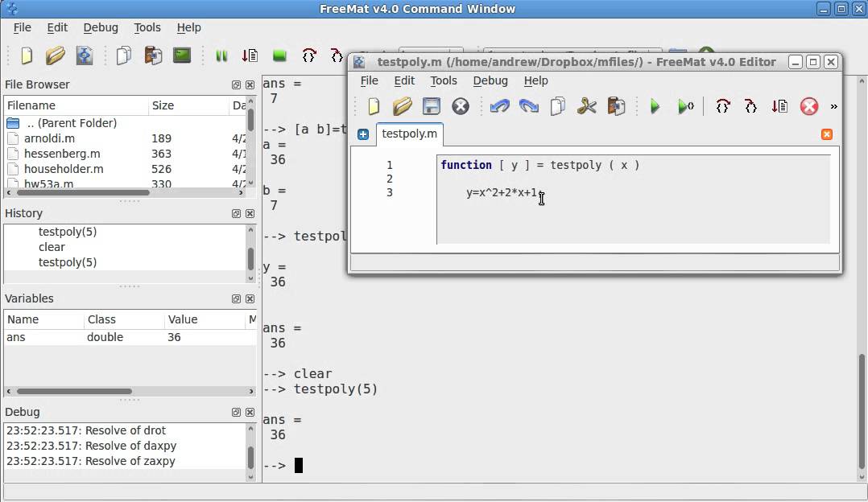Viewport: 868px width, 502px height.
Task: Close the testpoly.m tab with the orange X
Action: (826, 134)
